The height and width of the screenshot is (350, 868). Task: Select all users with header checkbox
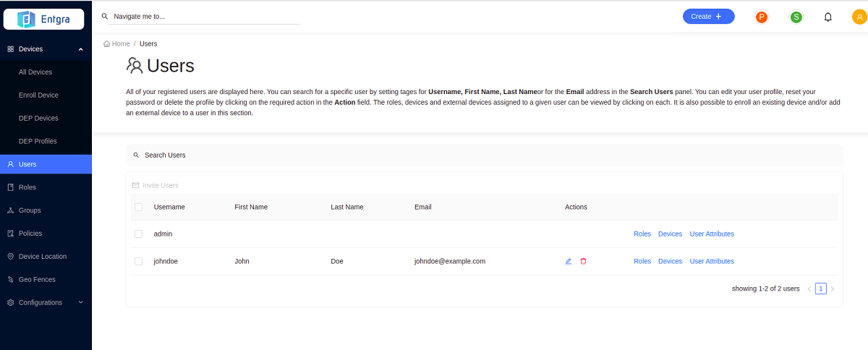[139, 207]
